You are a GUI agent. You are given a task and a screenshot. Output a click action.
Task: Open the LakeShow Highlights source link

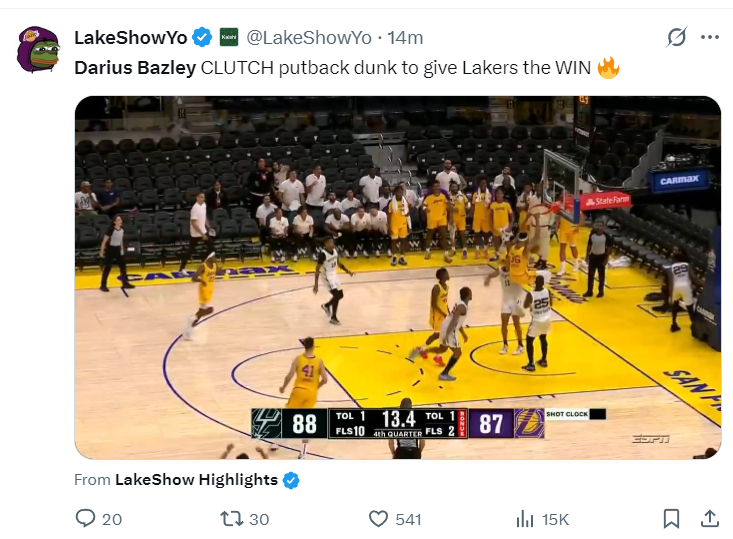pyautogui.click(x=196, y=480)
